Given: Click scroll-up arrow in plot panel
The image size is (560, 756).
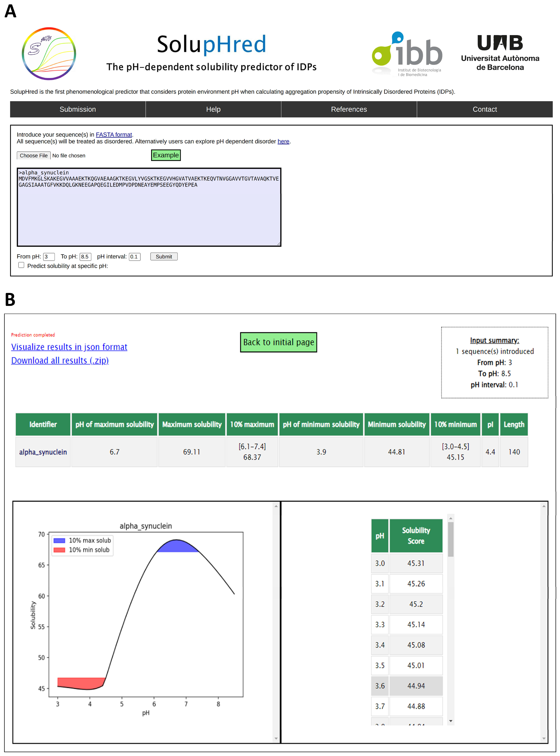Looking at the screenshot, I should pyautogui.click(x=276, y=506).
